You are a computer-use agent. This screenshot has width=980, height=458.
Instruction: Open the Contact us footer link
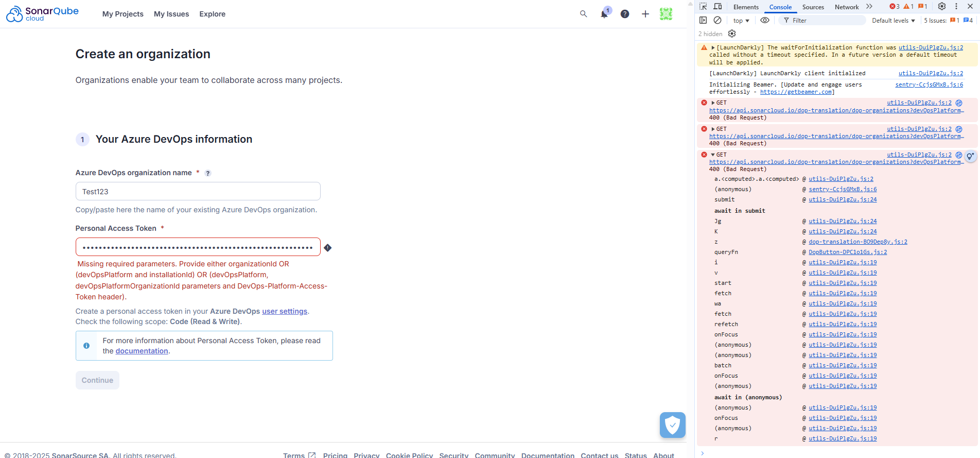click(600, 455)
